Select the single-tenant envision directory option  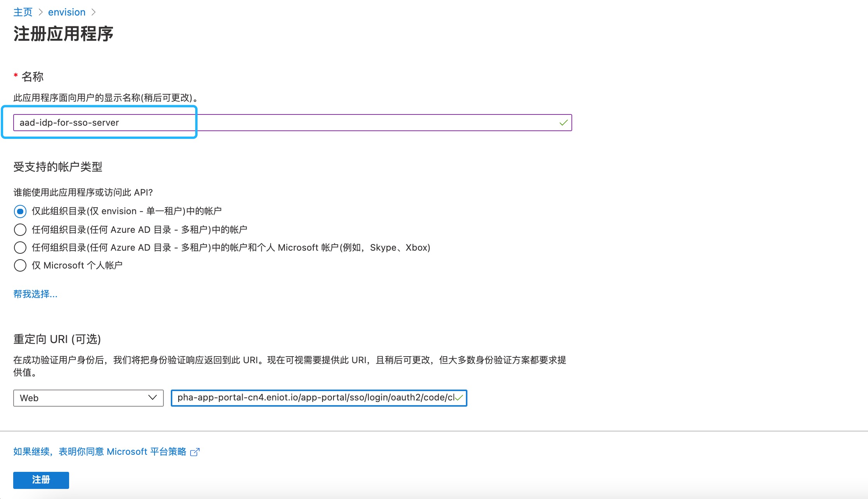(x=20, y=211)
